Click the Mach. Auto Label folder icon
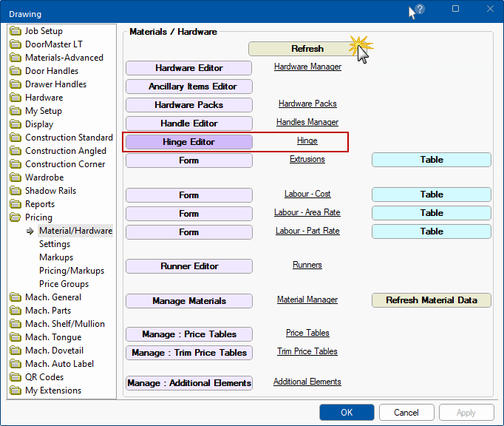Image resolution: width=504 pixels, height=426 pixels. coord(15,364)
